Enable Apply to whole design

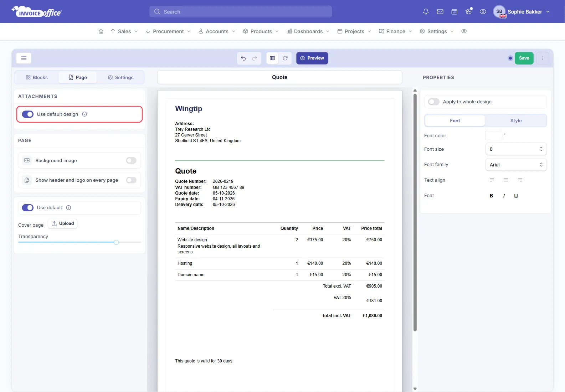[434, 102]
